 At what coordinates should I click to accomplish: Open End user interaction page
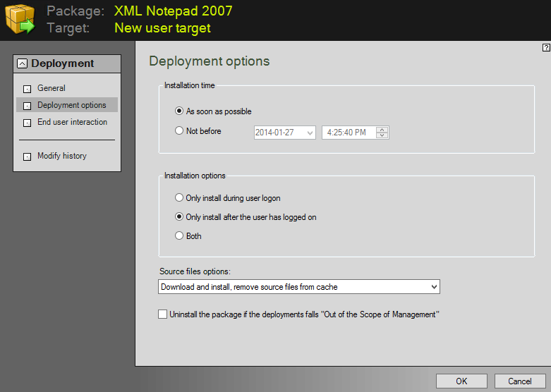[x=73, y=122]
